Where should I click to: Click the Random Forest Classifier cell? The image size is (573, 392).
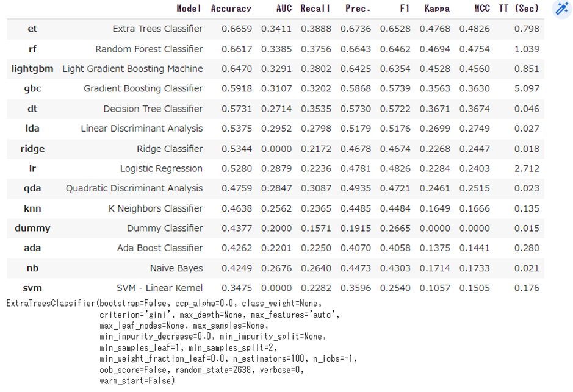pos(149,49)
